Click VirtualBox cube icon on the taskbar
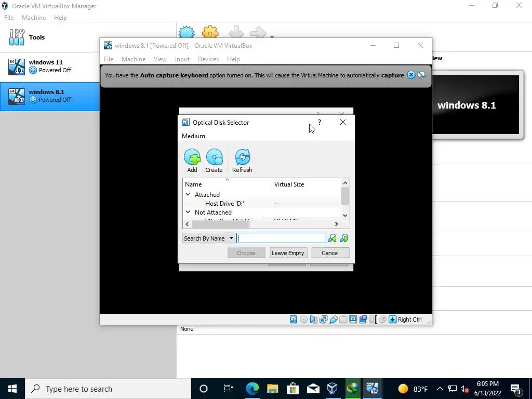Viewport: 532px width, 399px height. [x=332, y=389]
